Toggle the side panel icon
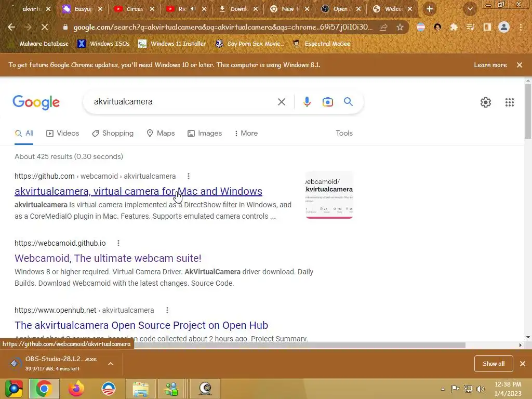The width and height of the screenshot is (532, 399). pyautogui.click(x=487, y=27)
